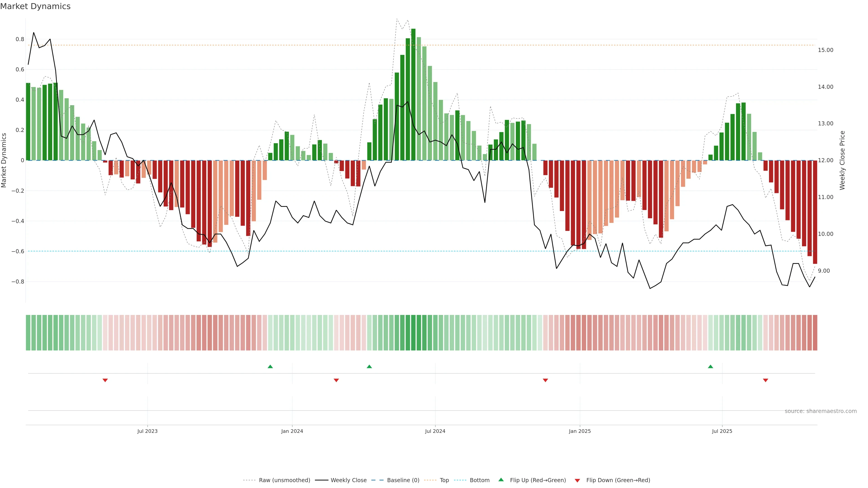
Task: Click the Jul 2024 x-axis label
Action: [435, 431]
